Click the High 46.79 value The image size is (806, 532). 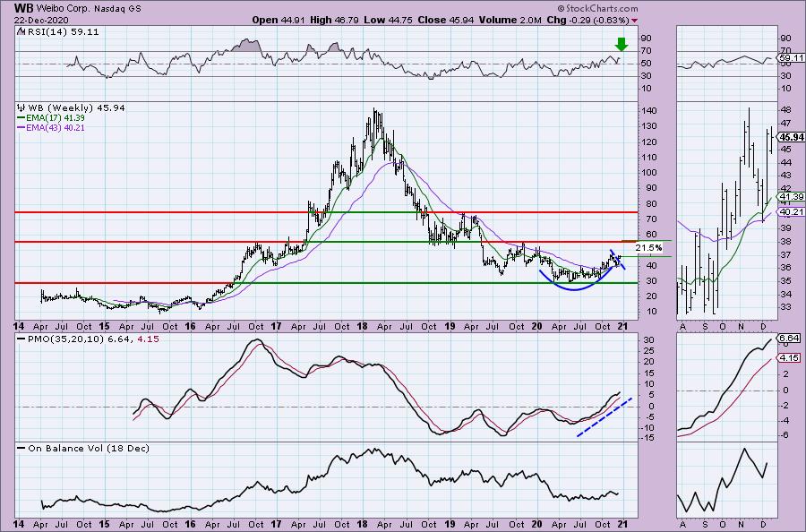pyautogui.click(x=334, y=20)
